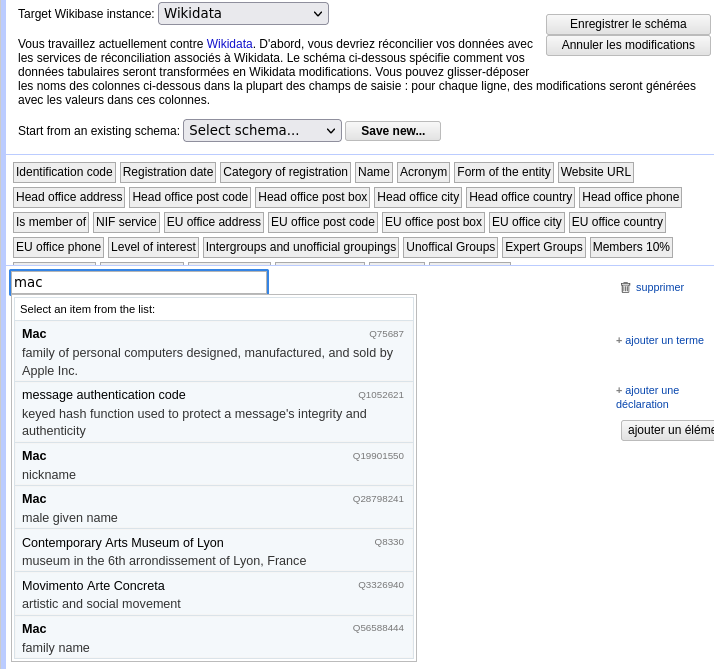This screenshot has height=669, width=714.
Task: Click the EU office phone column tag
Action: (x=58, y=247)
